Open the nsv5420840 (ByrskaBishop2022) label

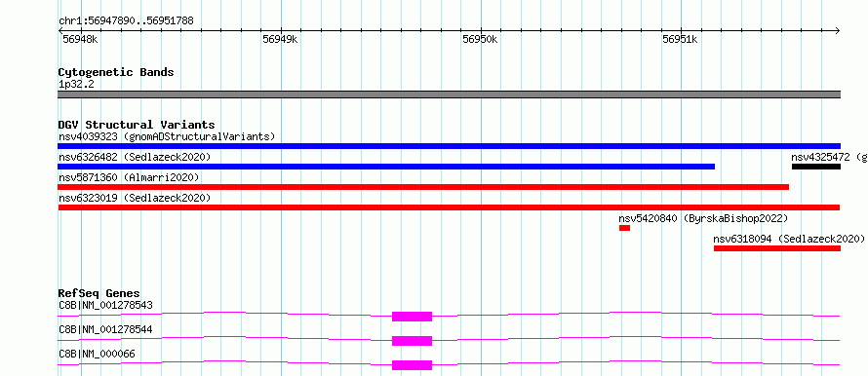pos(703,218)
